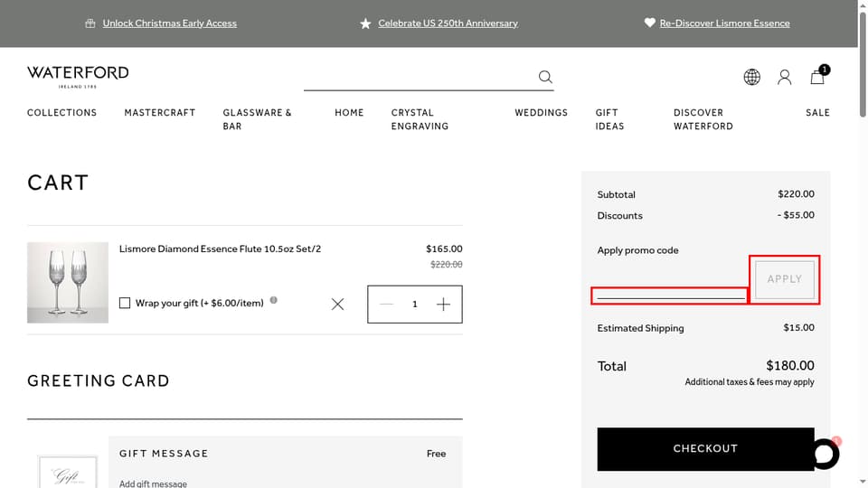Follow Celebrate US 250th Anniversary link
868x488 pixels.
click(x=448, y=23)
